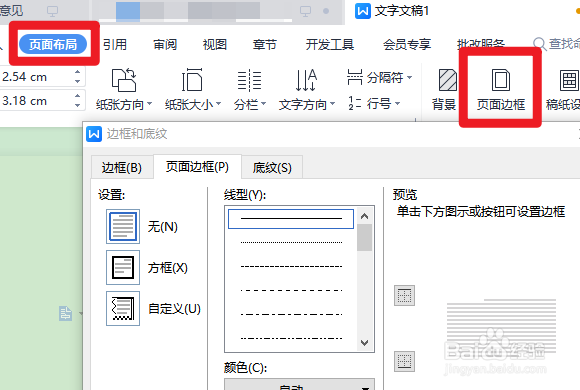Open the 颜色(C) color dropdown
The width and height of the screenshot is (580, 390).
coord(300,384)
